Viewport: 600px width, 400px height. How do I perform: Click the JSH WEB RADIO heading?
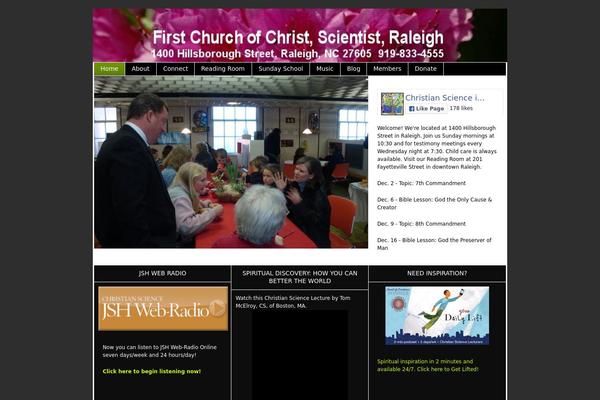click(x=163, y=273)
